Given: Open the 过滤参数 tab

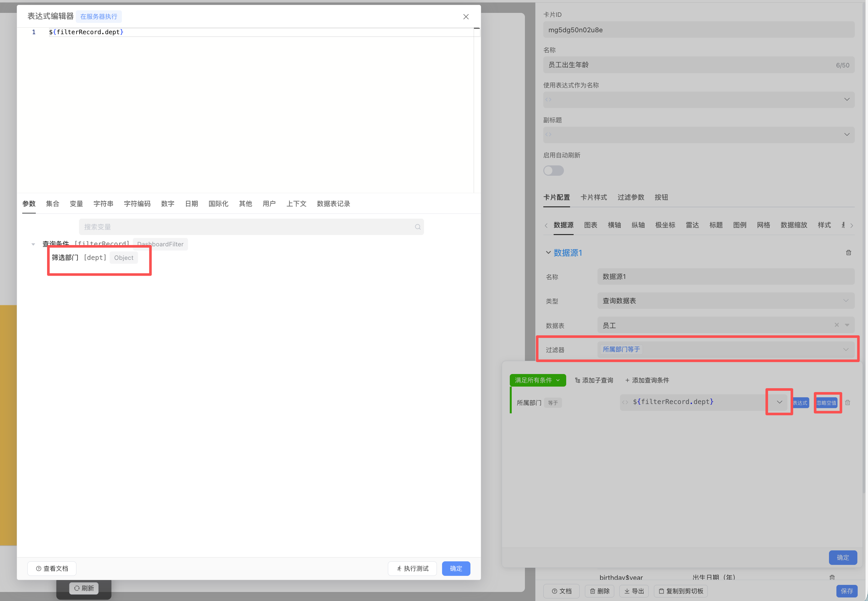Looking at the screenshot, I should coord(630,197).
